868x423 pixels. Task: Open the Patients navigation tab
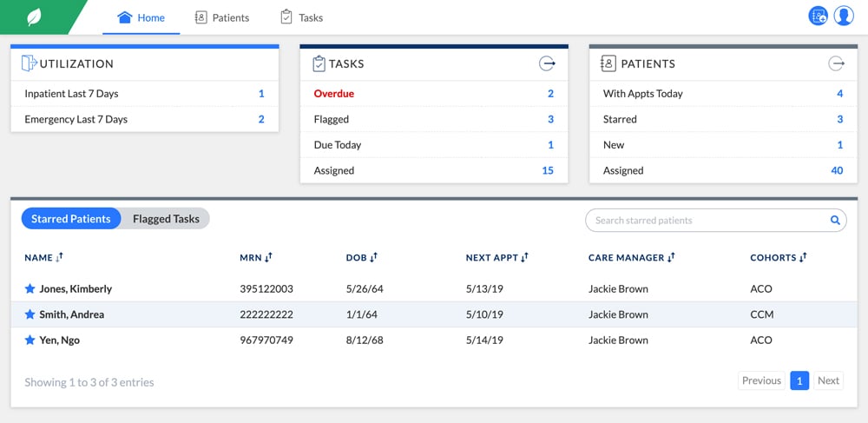221,17
